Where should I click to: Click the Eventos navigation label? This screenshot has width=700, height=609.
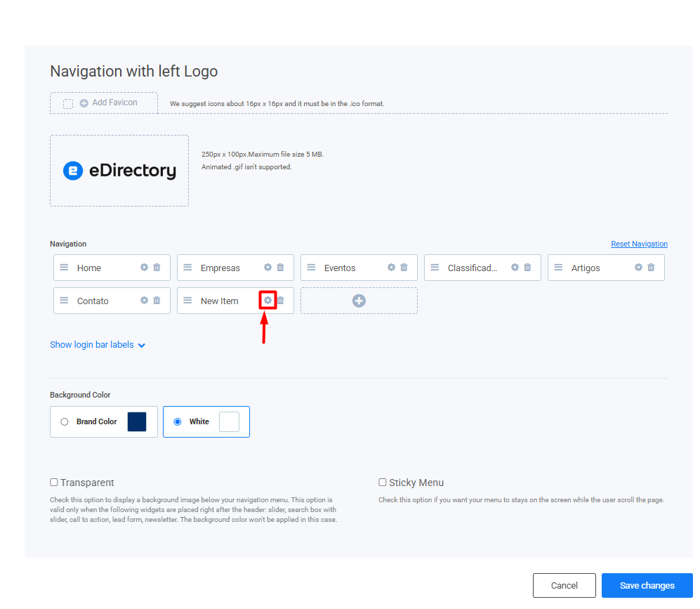(x=340, y=268)
